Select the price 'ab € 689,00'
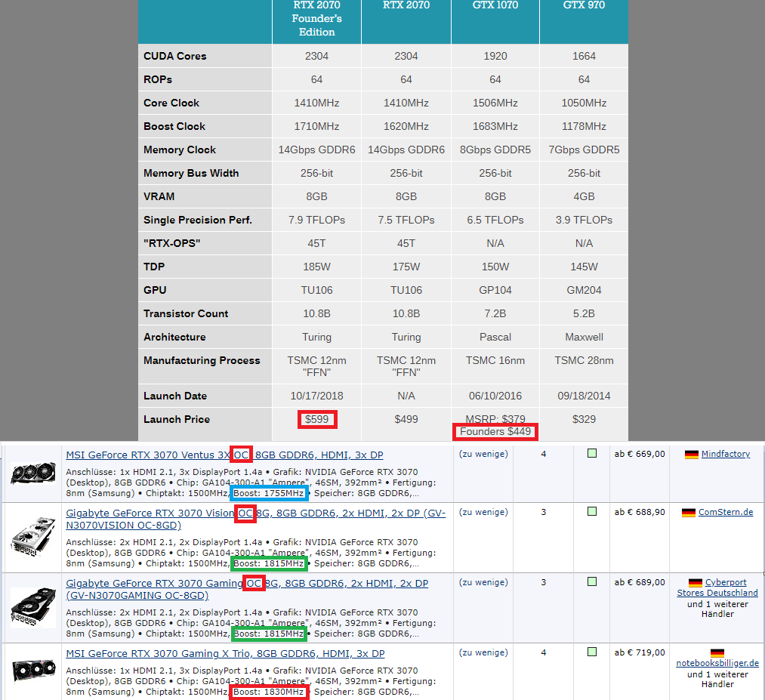Viewport: 765px width, 700px height. coord(640,582)
